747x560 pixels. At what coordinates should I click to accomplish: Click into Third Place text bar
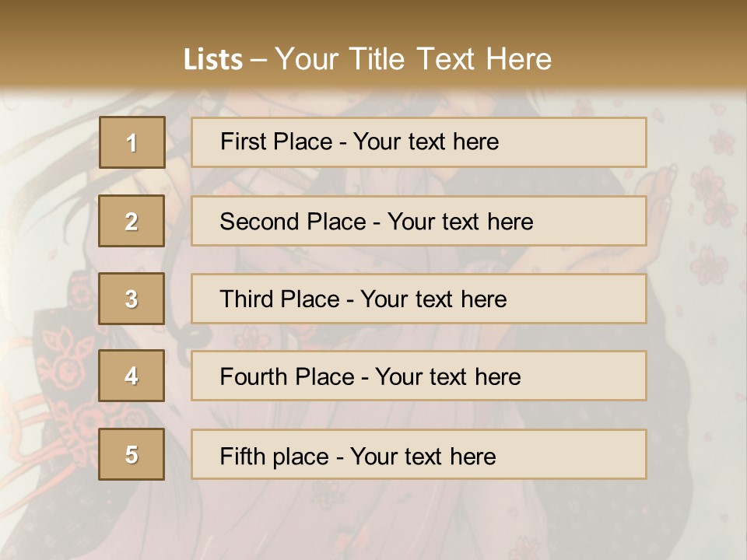(419, 299)
